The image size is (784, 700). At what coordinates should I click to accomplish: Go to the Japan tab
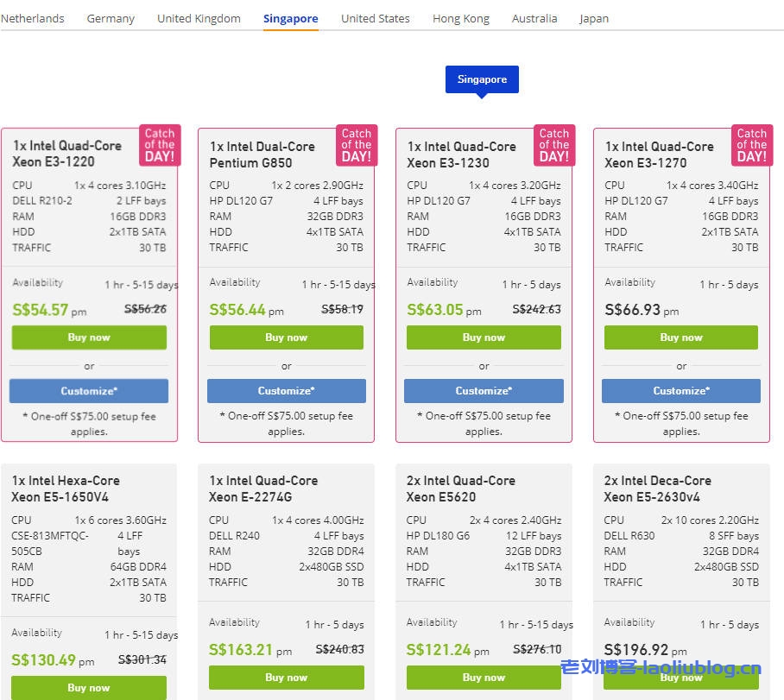click(x=593, y=18)
